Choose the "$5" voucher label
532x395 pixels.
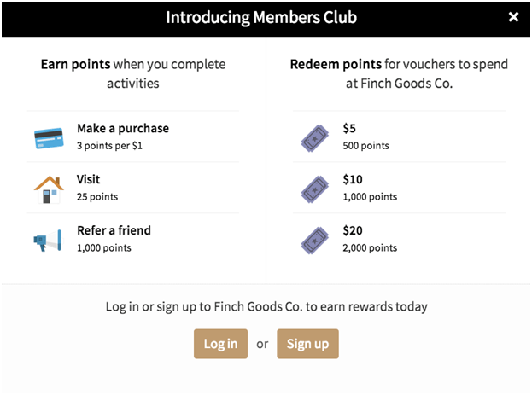(349, 128)
